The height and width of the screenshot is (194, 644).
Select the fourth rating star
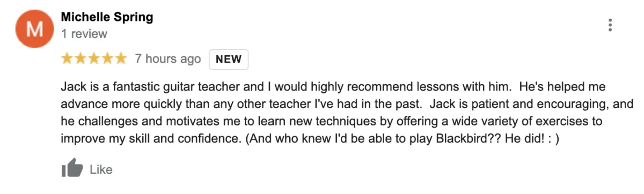tap(107, 58)
